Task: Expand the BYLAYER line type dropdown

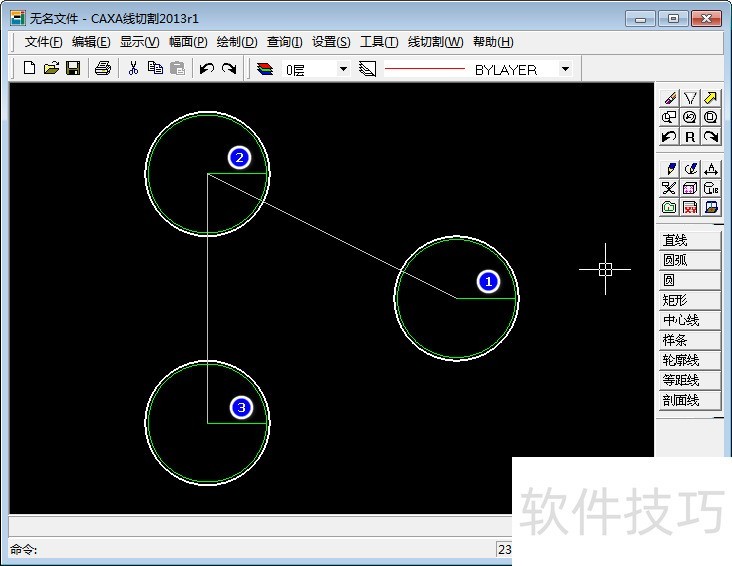Action: click(x=565, y=69)
